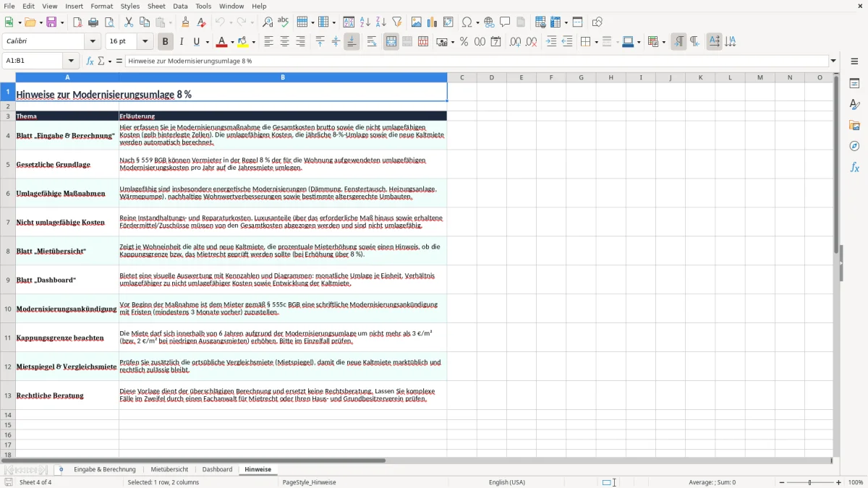The height and width of the screenshot is (488, 868).
Task: Open the Function Wizard icon
Action: pos(90,61)
